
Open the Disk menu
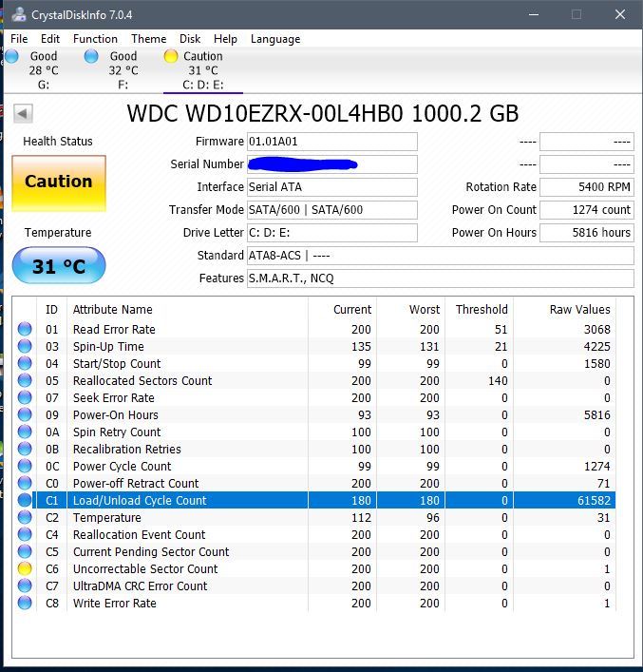(x=190, y=39)
